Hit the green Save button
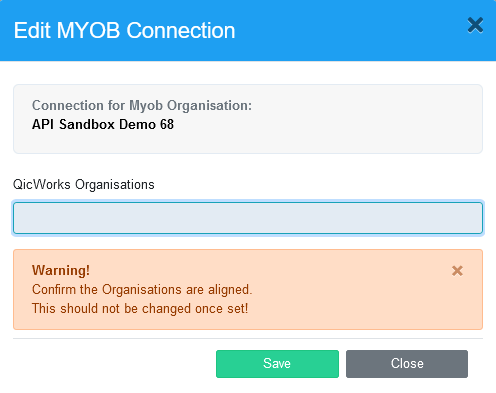 (x=277, y=364)
